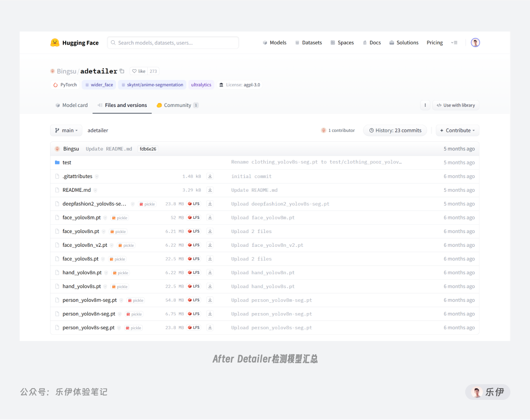Download face_yolov8m.pt via arrow icon

click(210, 217)
